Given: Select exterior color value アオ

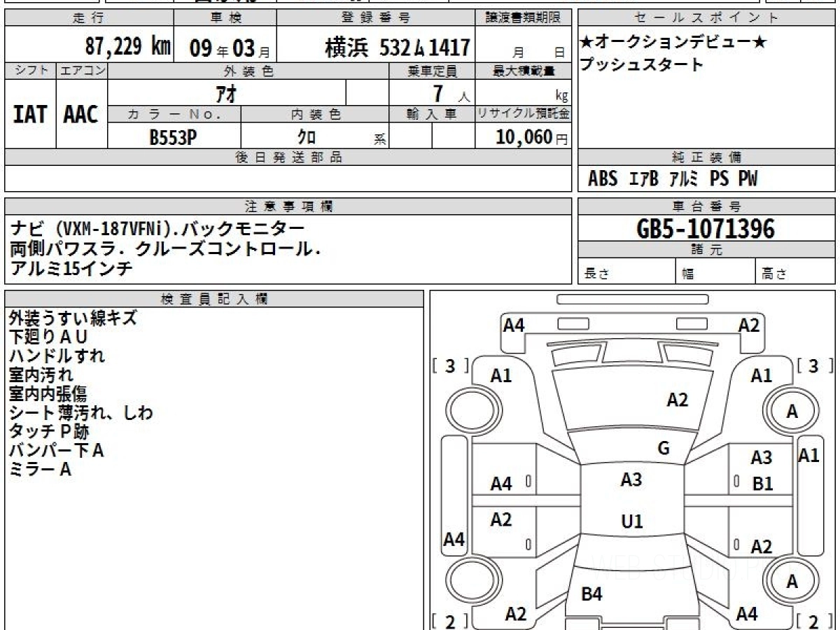Looking at the screenshot, I should coord(225,92).
